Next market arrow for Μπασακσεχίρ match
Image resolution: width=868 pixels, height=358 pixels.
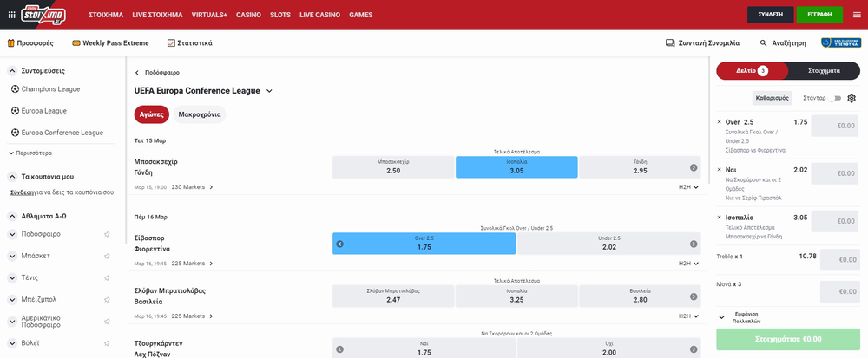point(694,167)
